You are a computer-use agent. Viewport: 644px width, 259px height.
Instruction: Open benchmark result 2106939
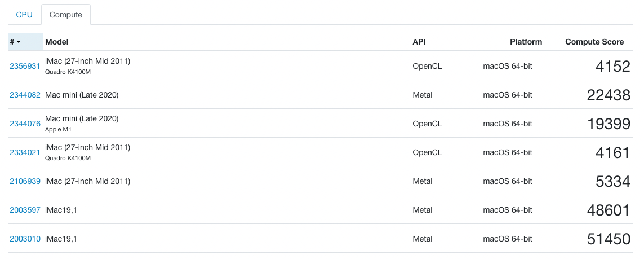[x=25, y=181]
